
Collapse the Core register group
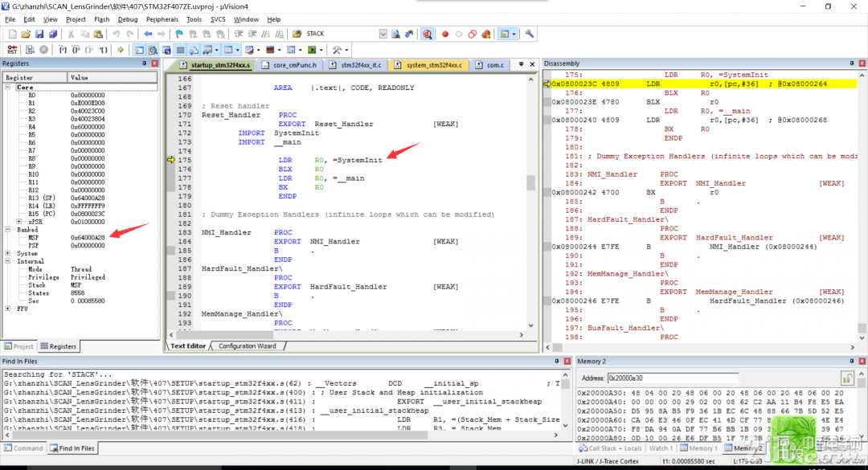point(8,88)
